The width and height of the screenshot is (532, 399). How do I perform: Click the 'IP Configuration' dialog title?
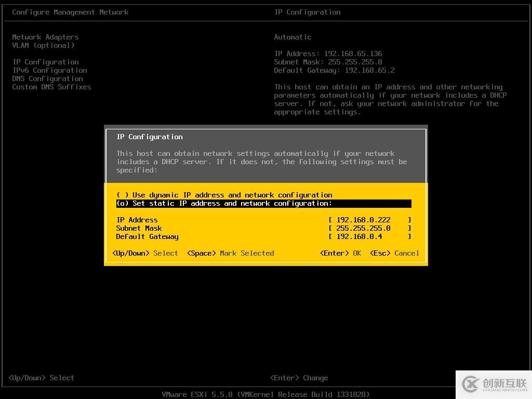point(150,137)
